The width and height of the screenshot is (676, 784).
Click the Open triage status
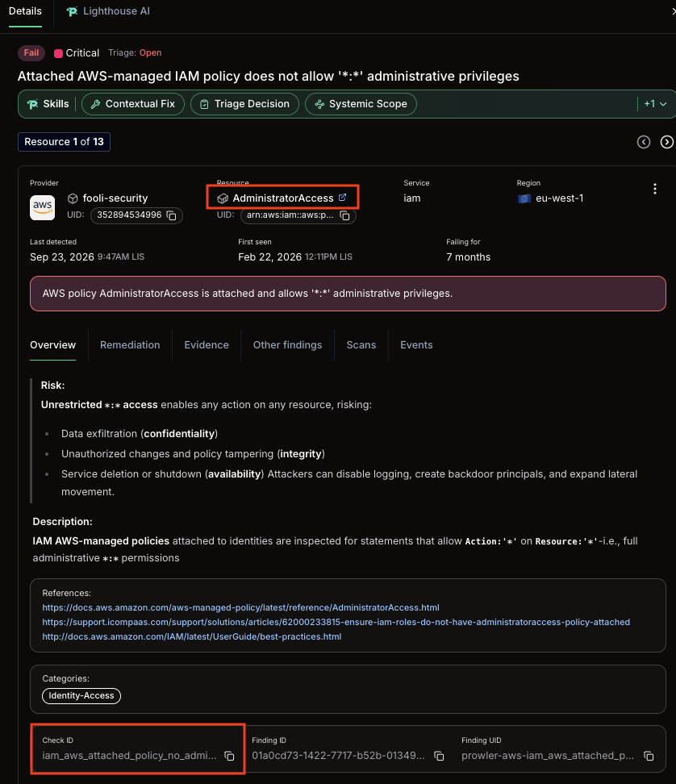pos(151,52)
